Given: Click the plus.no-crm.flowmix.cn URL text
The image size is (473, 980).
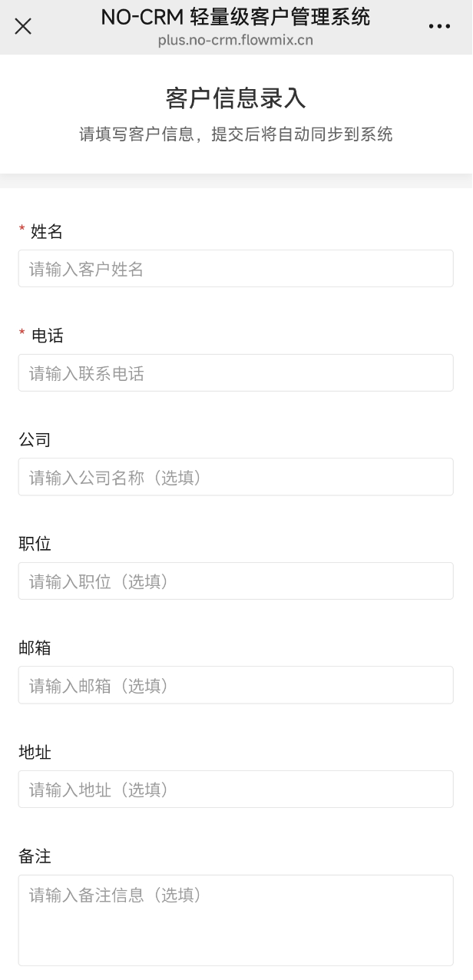Looking at the screenshot, I should (236, 40).
